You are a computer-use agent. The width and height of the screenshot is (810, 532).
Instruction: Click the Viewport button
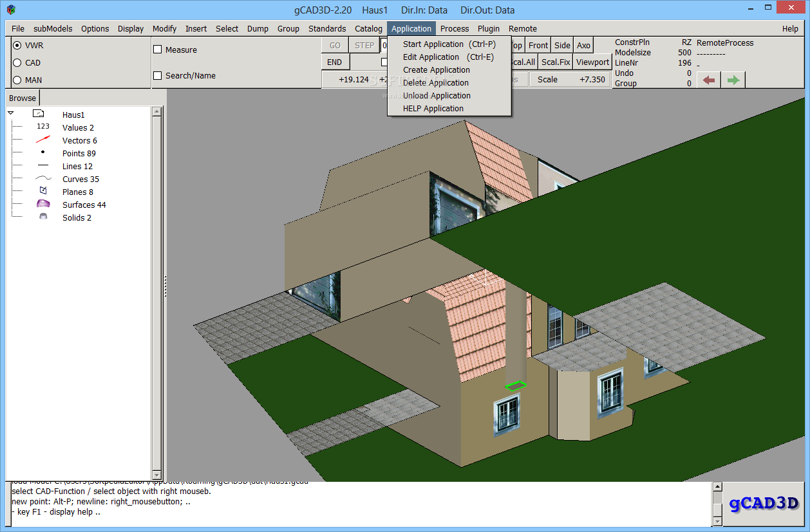point(592,62)
